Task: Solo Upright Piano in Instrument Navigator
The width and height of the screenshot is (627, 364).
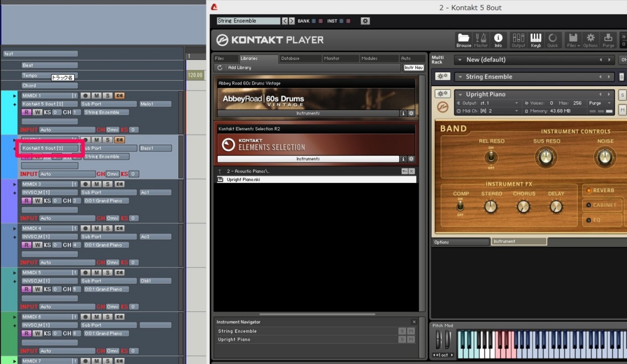Action: tap(402, 340)
